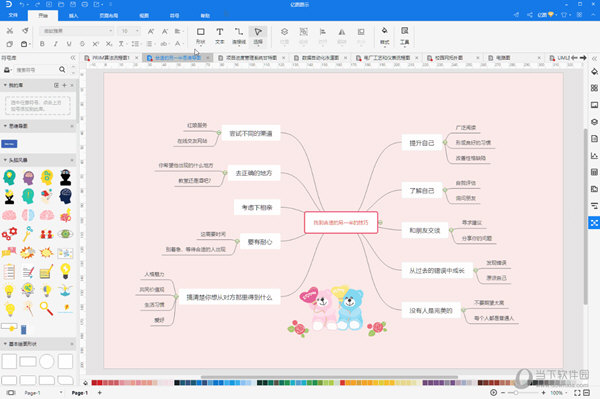This screenshot has height=399, width=600.
Task: Add a new page with the plus button
Action: click(x=99, y=393)
